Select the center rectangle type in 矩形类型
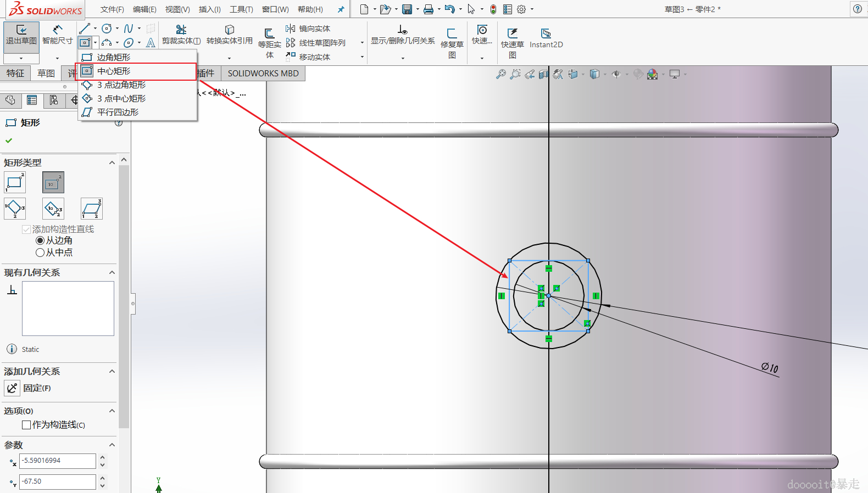The width and height of the screenshot is (868, 493). [53, 182]
